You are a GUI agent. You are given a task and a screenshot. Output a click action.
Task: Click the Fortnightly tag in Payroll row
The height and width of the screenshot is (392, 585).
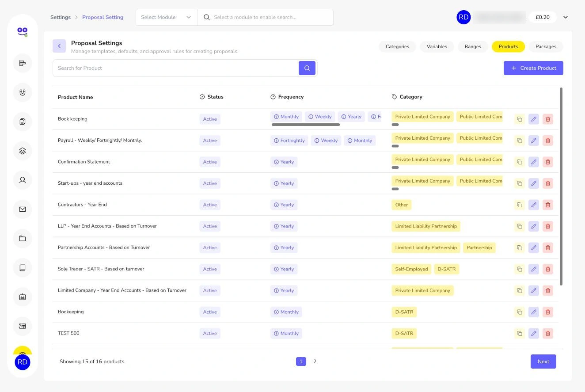click(289, 141)
